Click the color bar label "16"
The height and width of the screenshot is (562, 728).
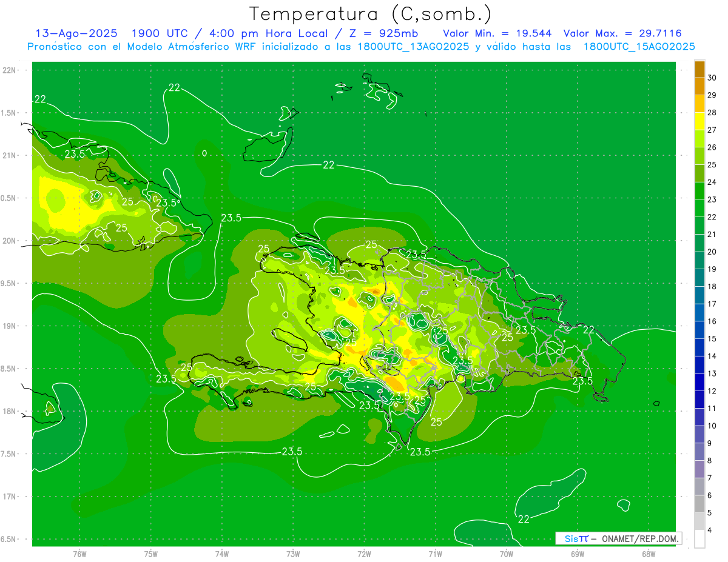712,321
